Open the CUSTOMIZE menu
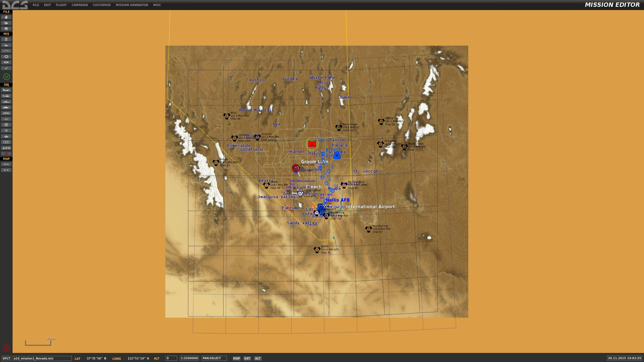644x362 pixels. click(x=102, y=5)
